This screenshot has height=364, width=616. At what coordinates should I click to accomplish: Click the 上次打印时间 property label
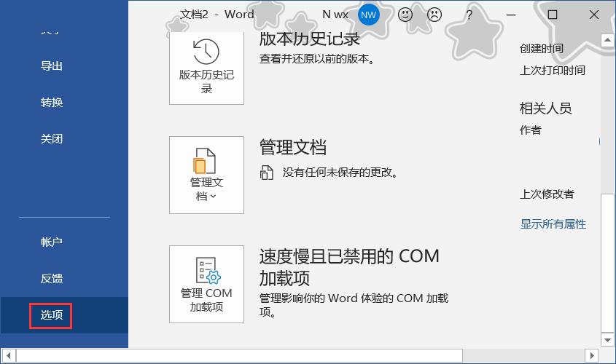[x=553, y=71]
